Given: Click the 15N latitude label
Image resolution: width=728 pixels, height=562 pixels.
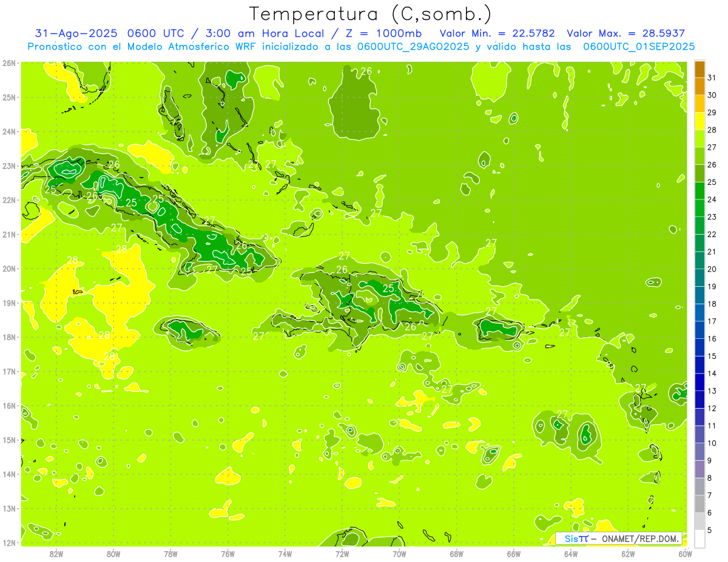Looking at the screenshot, I should tap(8, 440).
